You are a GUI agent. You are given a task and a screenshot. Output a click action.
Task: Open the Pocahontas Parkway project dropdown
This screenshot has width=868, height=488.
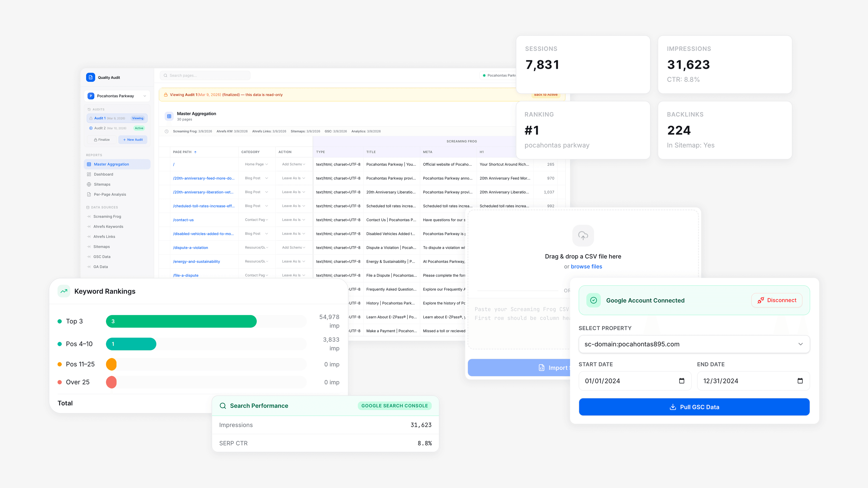coord(117,96)
